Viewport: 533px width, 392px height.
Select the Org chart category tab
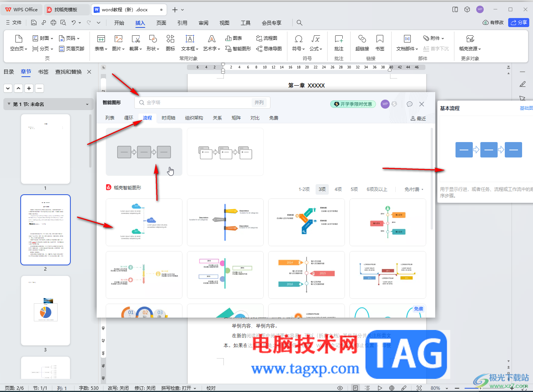click(194, 118)
